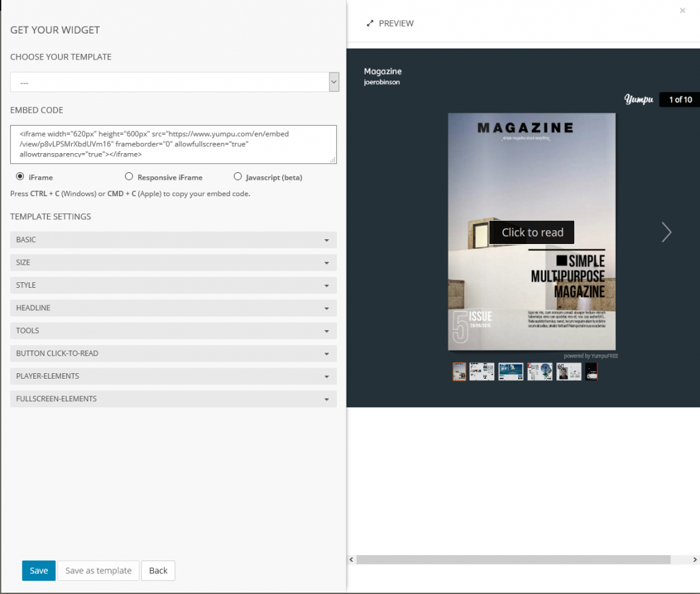
Task: Expand the BUTTON CLICK-TO-READ section
Action: click(x=173, y=353)
